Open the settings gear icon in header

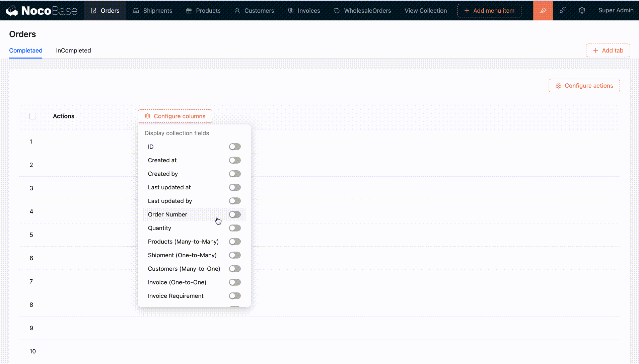point(582,10)
